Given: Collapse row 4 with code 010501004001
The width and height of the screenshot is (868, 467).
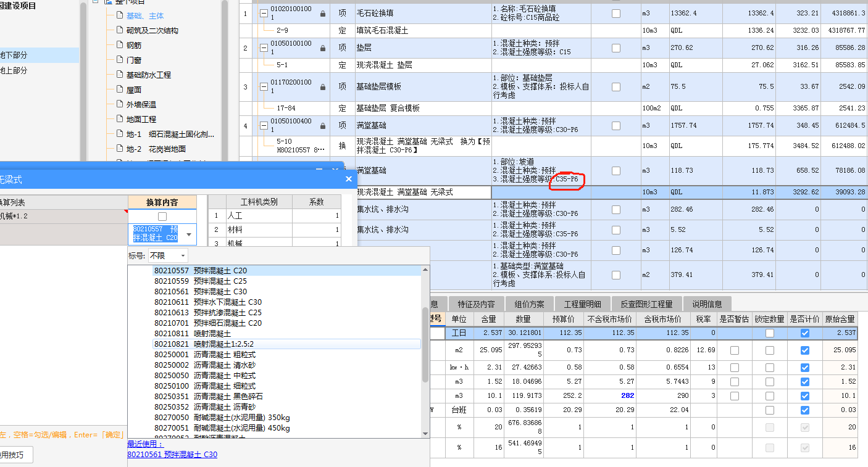Looking at the screenshot, I should pyautogui.click(x=264, y=126).
